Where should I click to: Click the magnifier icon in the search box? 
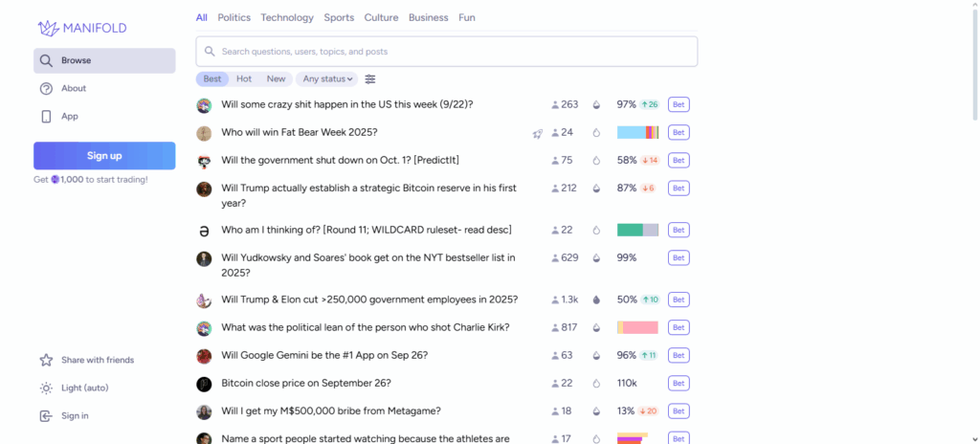click(210, 52)
